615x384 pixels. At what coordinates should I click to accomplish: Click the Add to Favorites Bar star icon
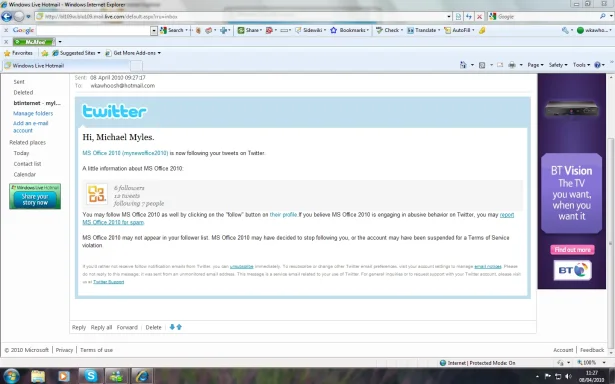[45, 53]
